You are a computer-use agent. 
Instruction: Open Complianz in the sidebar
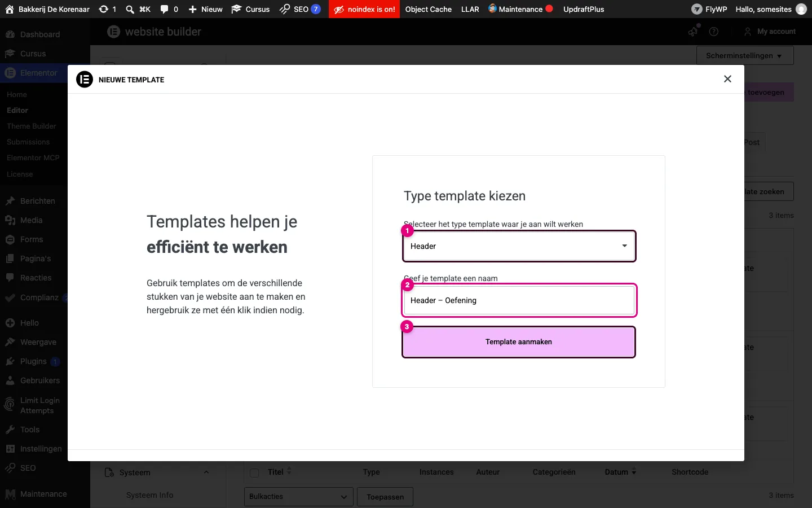[x=39, y=297]
